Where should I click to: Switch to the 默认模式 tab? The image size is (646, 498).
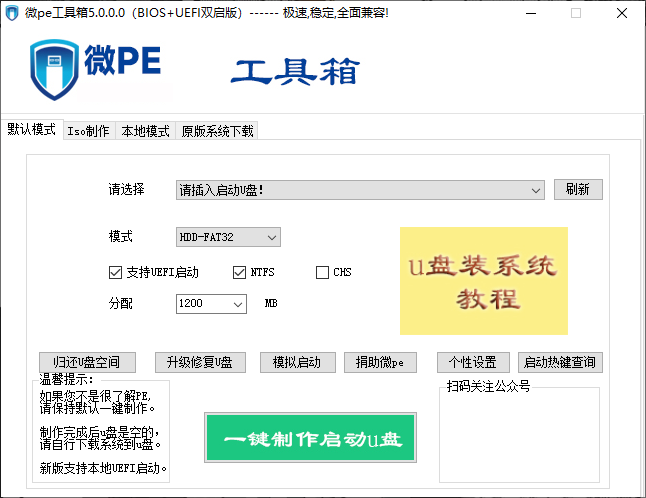(x=32, y=129)
